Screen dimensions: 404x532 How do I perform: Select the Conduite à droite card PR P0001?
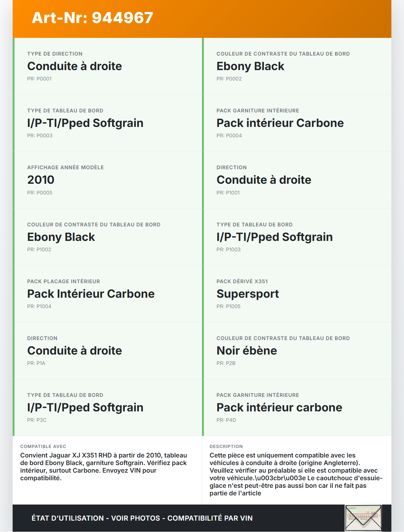107,66
